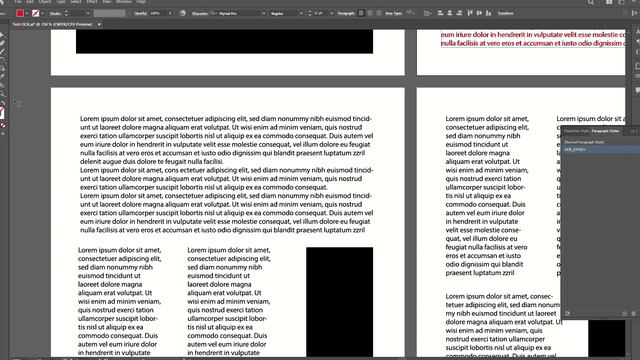Open the File menu
Viewport: 640px width, 360px height.
pos(18,2)
